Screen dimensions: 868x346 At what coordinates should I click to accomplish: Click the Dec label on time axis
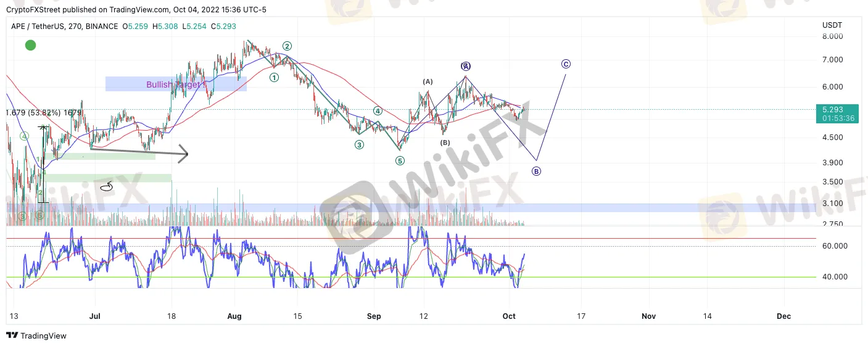coord(784,316)
